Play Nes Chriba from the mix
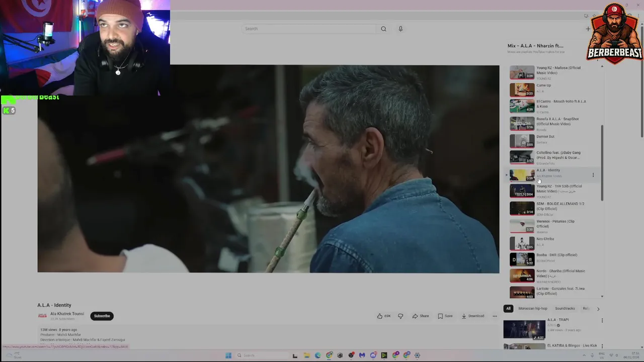Image resolution: width=644 pixels, height=362 pixels. [x=553, y=242]
